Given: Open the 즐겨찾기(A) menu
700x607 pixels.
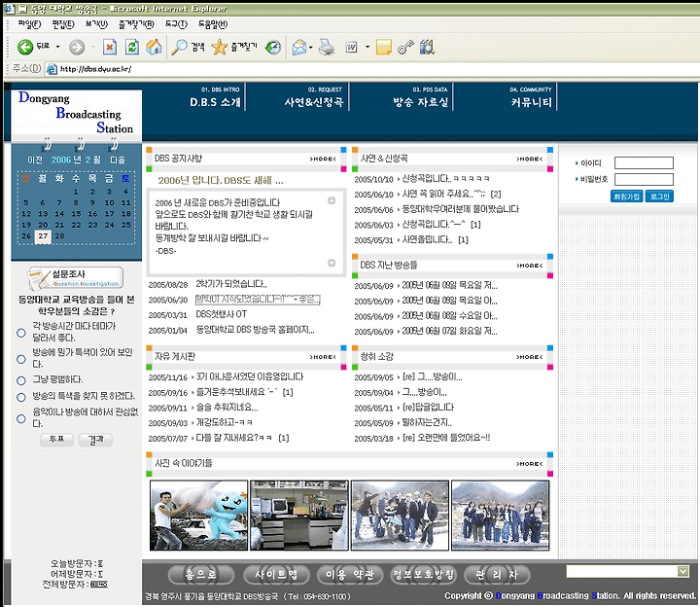Looking at the screenshot, I should coord(136,24).
